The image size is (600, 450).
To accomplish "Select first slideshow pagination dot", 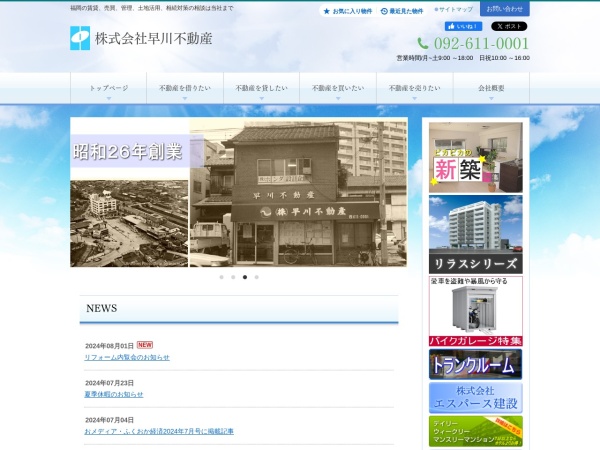I will point(222,277).
